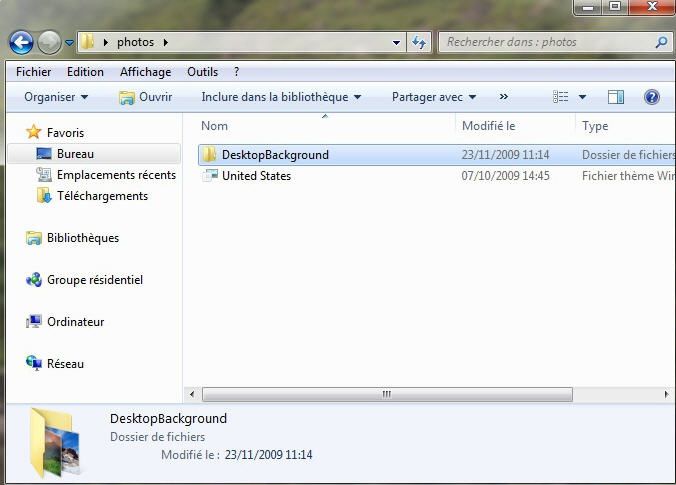The width and height of the screenshot is (676, 485).
Task: Select Bibliothèques in the navigation pane
Action: tap(83, 238)
